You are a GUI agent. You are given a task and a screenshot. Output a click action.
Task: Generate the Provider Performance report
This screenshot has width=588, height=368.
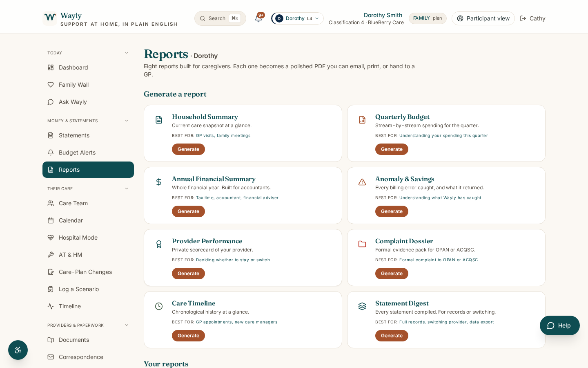pos(188,274)
